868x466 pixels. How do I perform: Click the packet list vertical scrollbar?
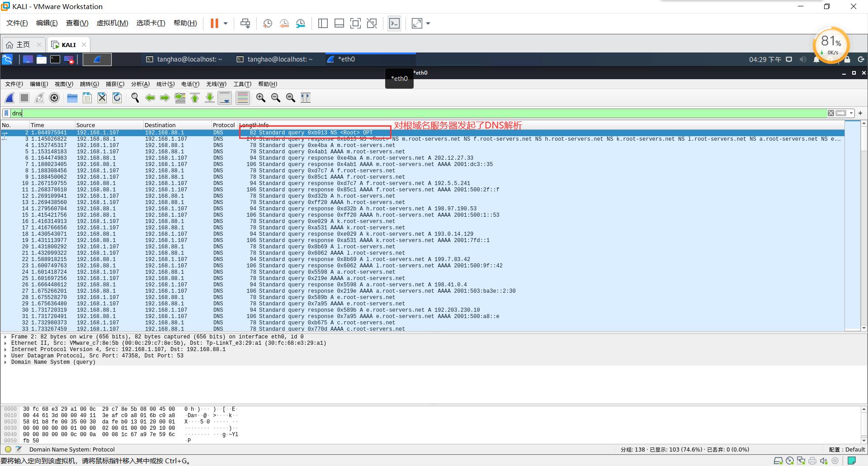863,226
